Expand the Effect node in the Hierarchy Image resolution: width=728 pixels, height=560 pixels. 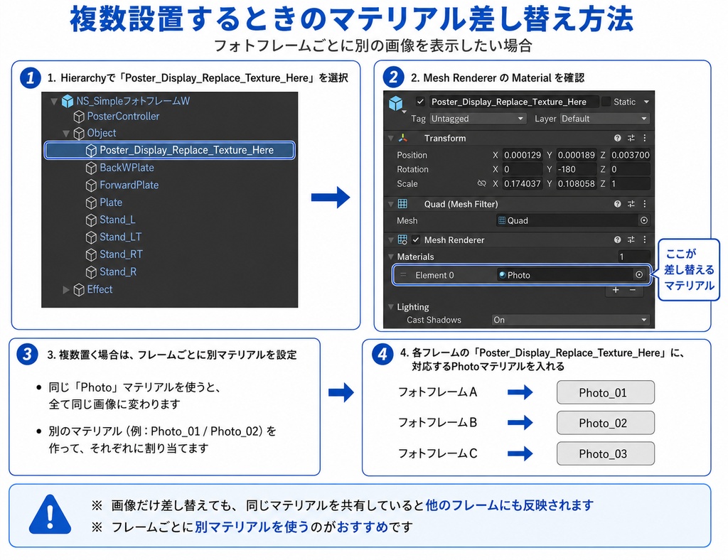[x=66, y=290]
